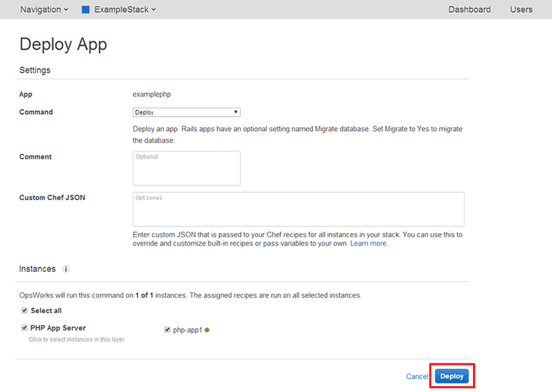This screenshot has height=392, width=552.
Task: Follow the Learn more link
Action: (x=368, y=244)
